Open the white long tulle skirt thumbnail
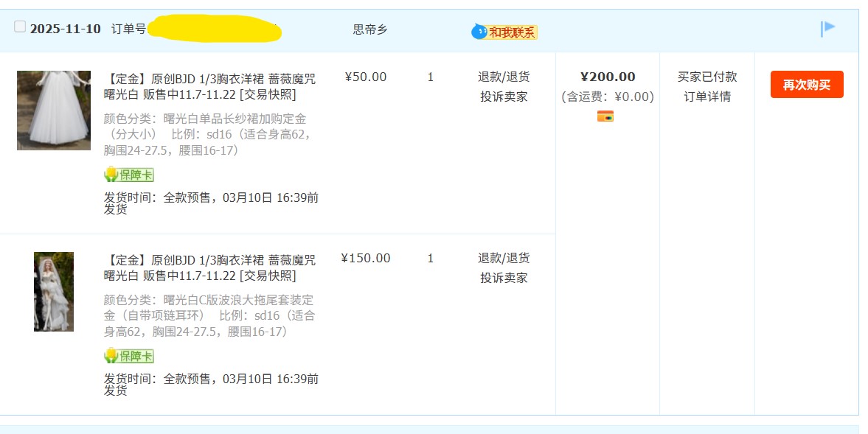 click(54, 111)
